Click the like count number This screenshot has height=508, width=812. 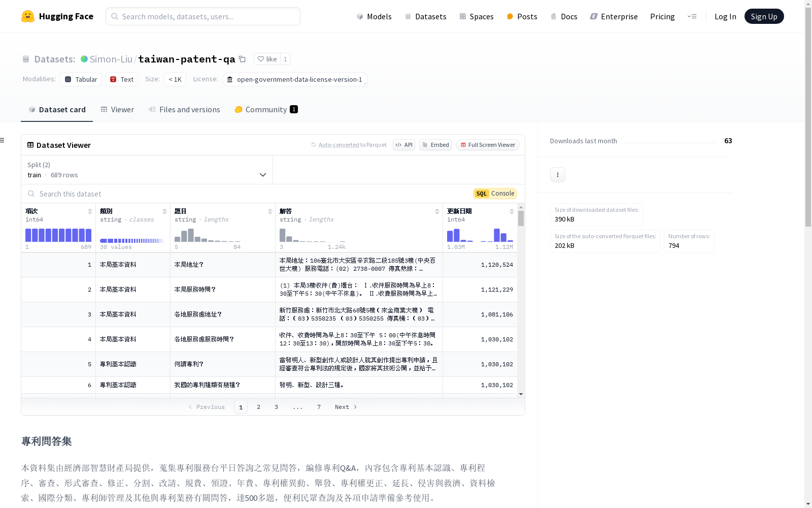285,59
